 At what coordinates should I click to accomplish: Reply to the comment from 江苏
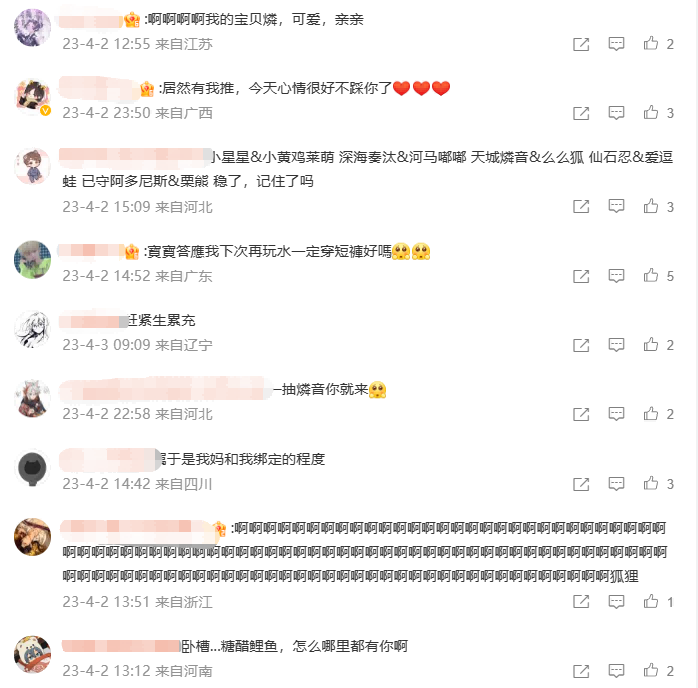pos(616,44)
